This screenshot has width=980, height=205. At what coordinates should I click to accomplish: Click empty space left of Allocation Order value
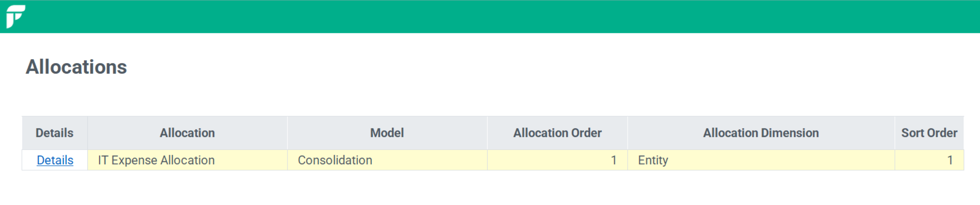[x=548, y=160]
